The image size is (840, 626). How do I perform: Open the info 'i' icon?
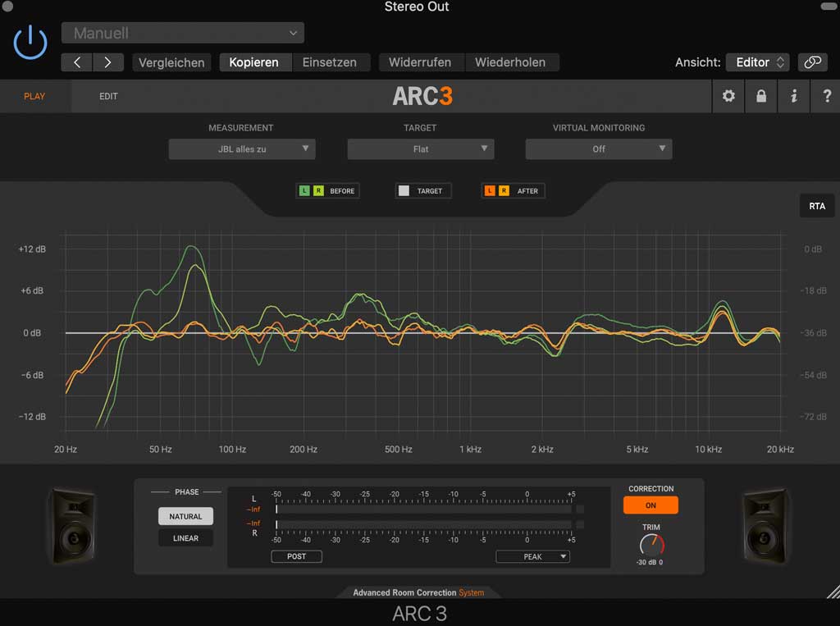pos(793,96)
